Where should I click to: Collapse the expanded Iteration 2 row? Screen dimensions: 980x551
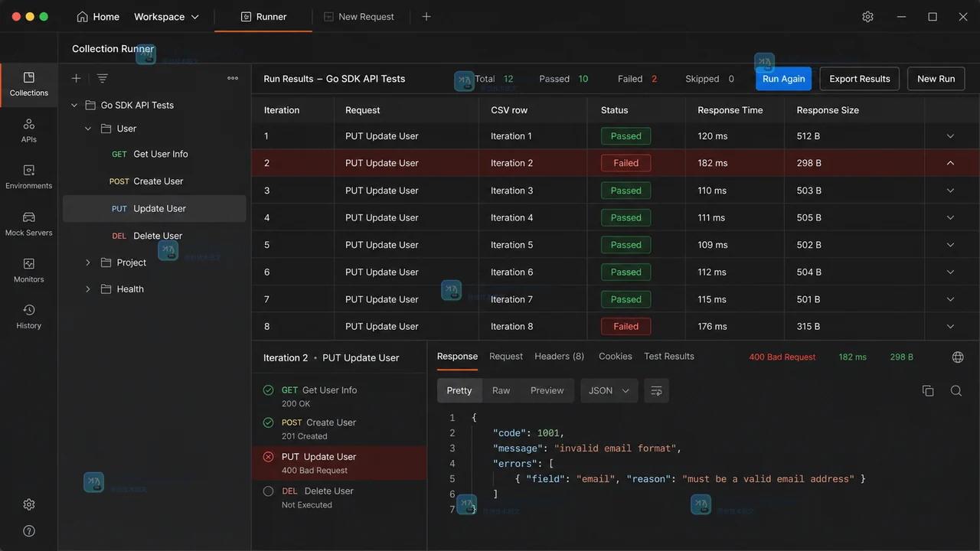(950, 163)
